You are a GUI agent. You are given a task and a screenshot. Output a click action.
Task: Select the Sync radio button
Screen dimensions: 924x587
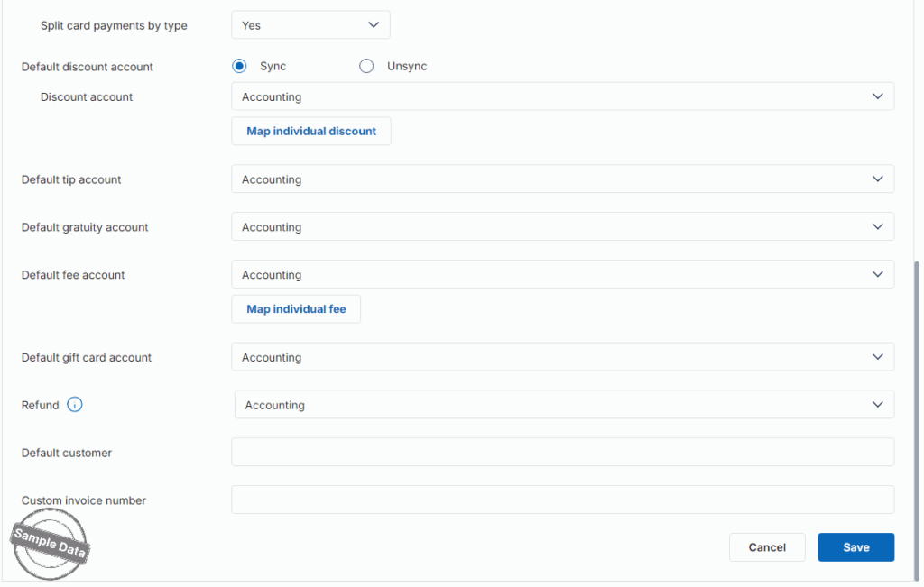[x=239, y=66]
